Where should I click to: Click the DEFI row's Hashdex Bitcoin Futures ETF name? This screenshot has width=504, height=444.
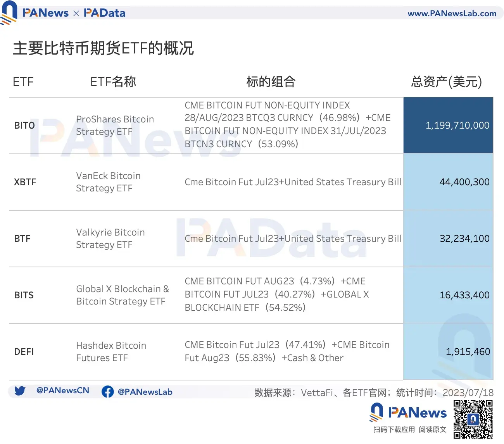(x=111, y=351)
